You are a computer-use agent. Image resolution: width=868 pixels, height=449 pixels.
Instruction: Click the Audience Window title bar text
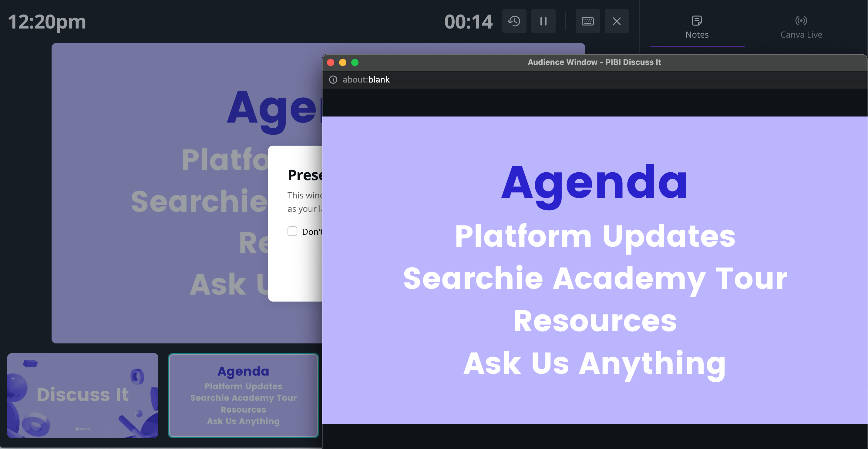click(594, 62)
